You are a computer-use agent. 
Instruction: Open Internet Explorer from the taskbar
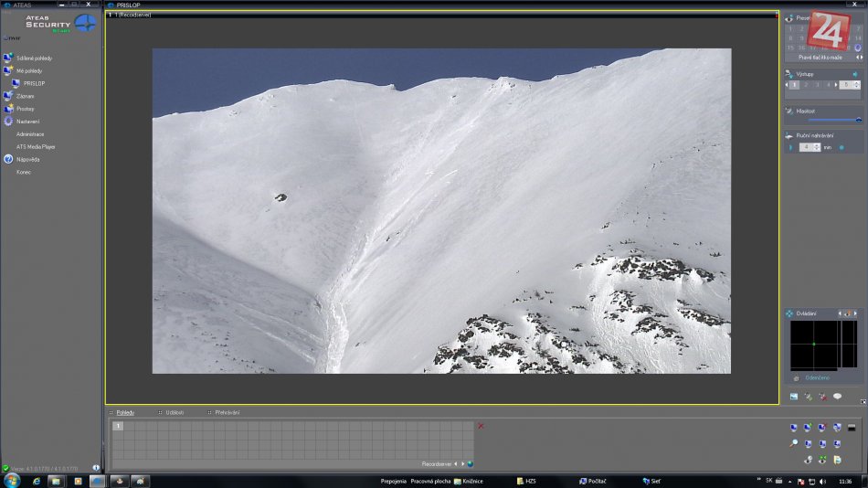pyautogui.click(x=37, y=481)
